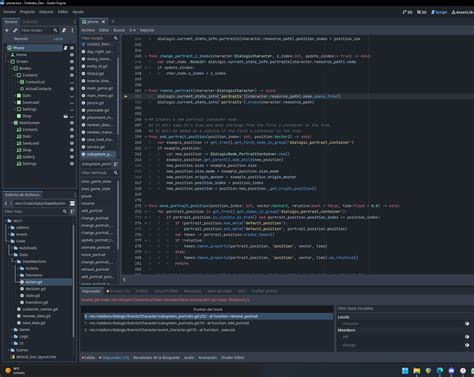Click the script icon beside the Phone node
The height and width of the screenshot is (377, 474).
66,48
